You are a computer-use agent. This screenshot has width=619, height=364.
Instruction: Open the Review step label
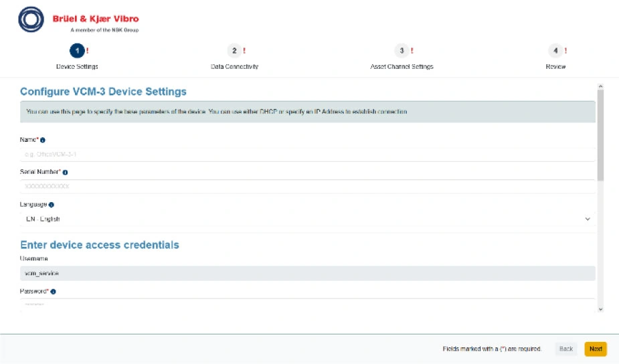point(555,67)
